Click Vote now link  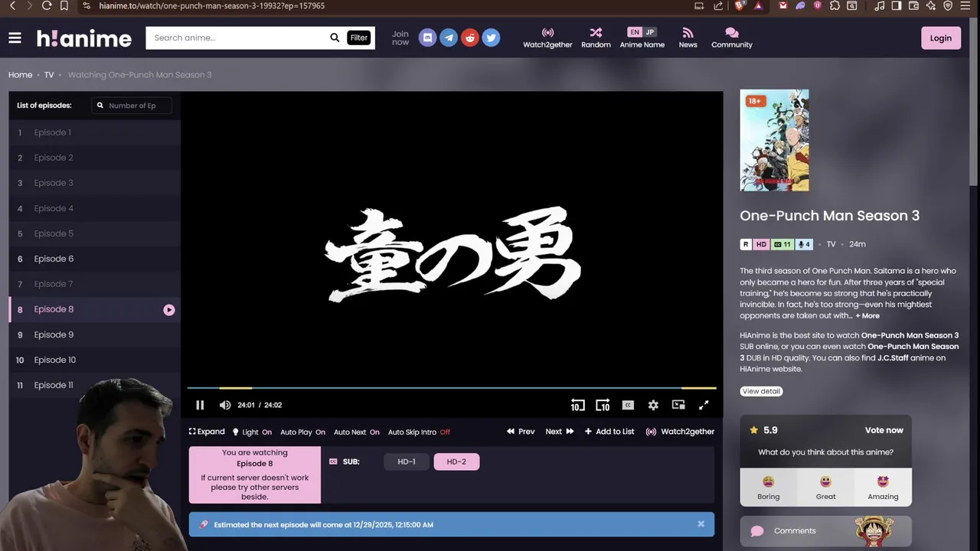884,430
